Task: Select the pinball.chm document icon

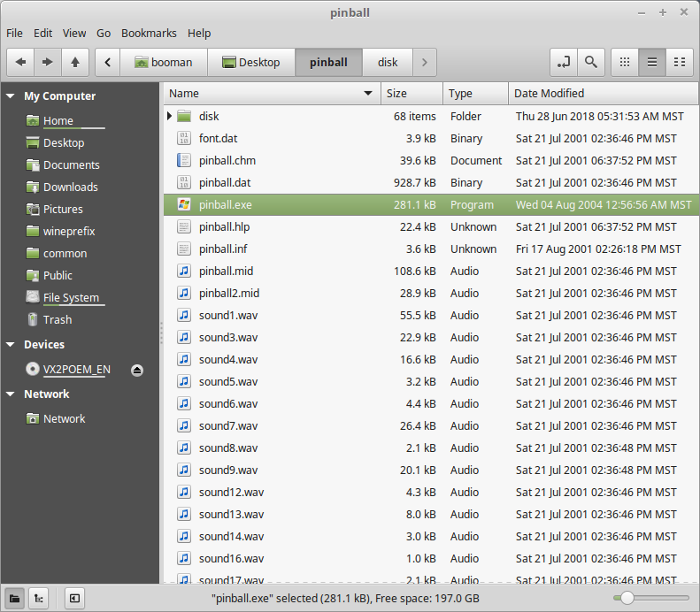Action: click(x=184, y=161)
